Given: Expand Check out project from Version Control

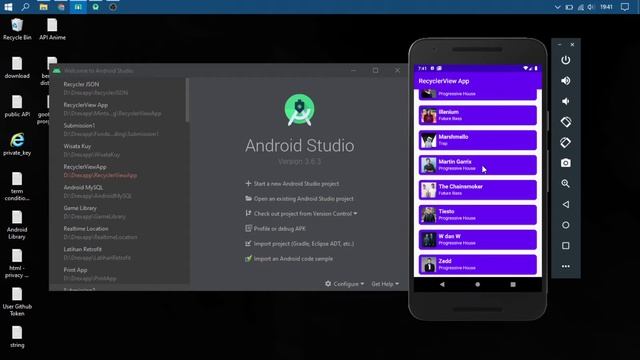Looking at the screenshot, I should click(301, 213).
